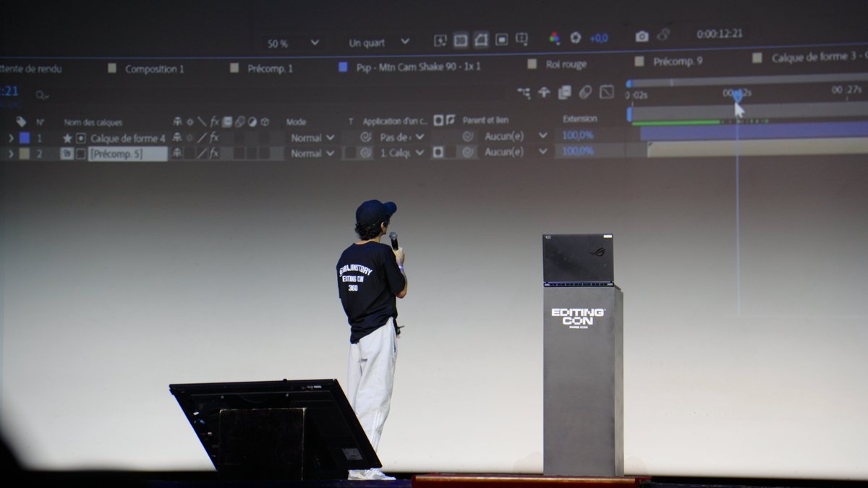Toggle transparency grid icon in viewer

click(x=461, y=40)
